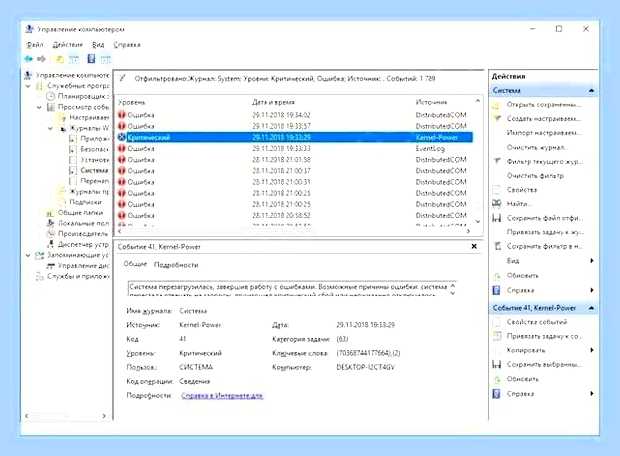Viewport: 620px width, 456px height.
Task: Click the Управление компьютером title bar icon
Action: [29, 29]
